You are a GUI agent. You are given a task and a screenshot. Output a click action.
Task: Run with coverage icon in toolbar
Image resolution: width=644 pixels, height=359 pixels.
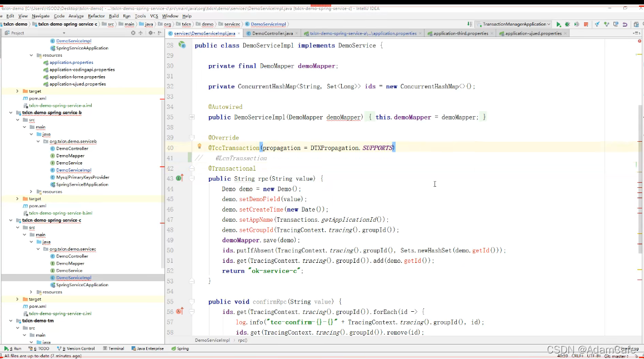(577, 24)
